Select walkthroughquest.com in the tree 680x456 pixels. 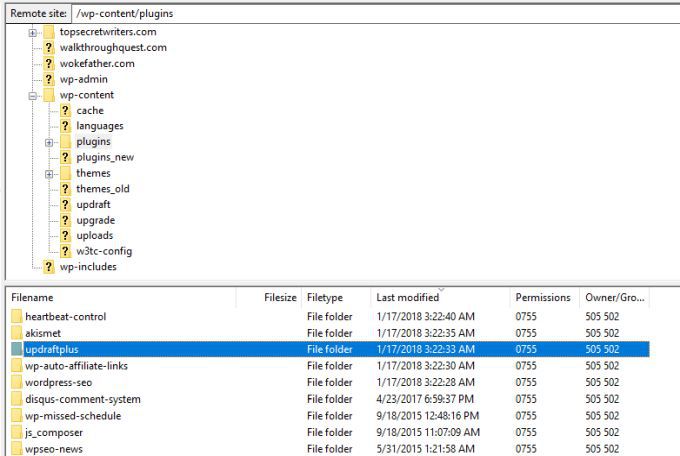[113, 48]
